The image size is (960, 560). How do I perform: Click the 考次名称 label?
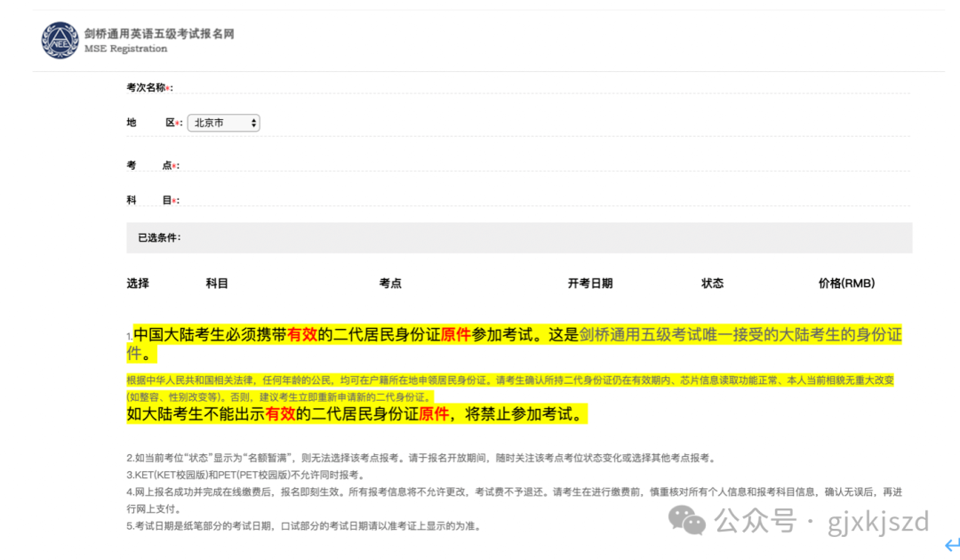(x=149, y=87)
